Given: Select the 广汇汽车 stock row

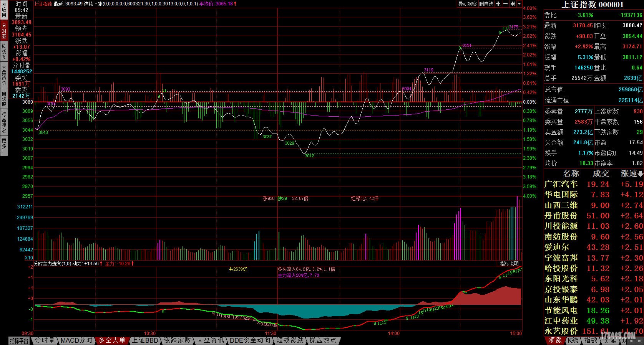Looking at the screenshot, I should point(594,184).
